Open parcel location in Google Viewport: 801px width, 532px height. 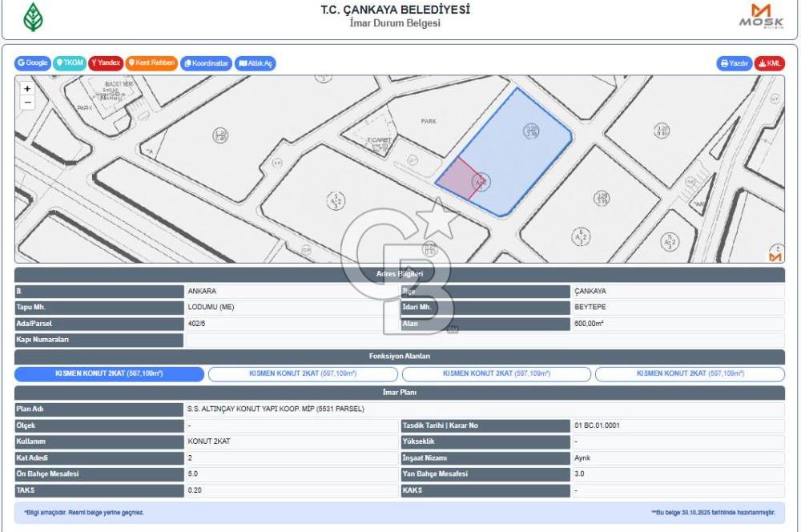(x=33, y=63)
